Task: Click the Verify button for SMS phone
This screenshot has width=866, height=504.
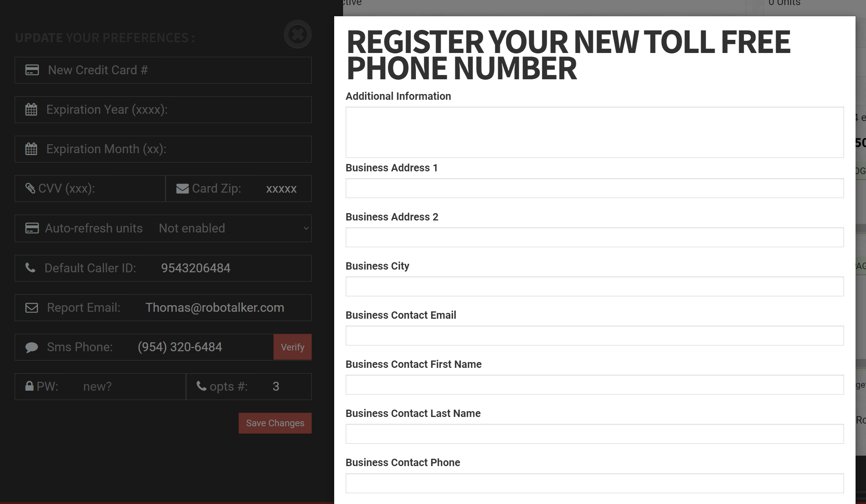Action: tap(293, 347)
